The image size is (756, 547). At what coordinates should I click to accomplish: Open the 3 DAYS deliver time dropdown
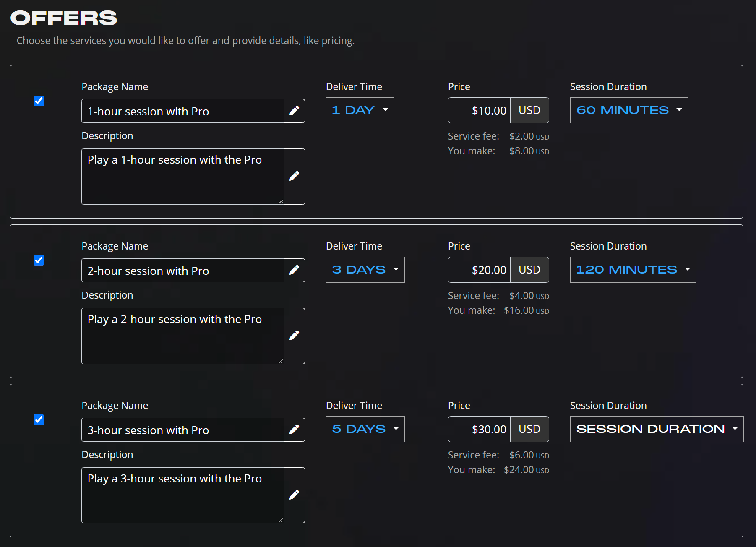tap(365, 270)
